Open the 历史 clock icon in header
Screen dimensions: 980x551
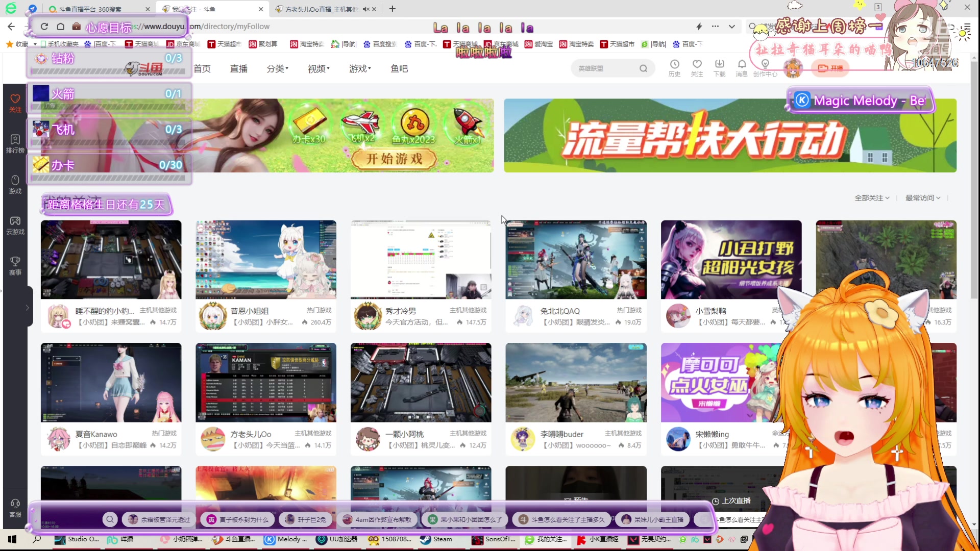click(674, 68)
